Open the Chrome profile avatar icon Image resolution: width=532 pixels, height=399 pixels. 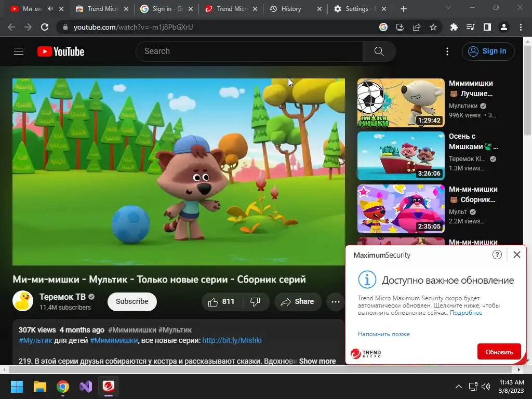tap(504, 27)
